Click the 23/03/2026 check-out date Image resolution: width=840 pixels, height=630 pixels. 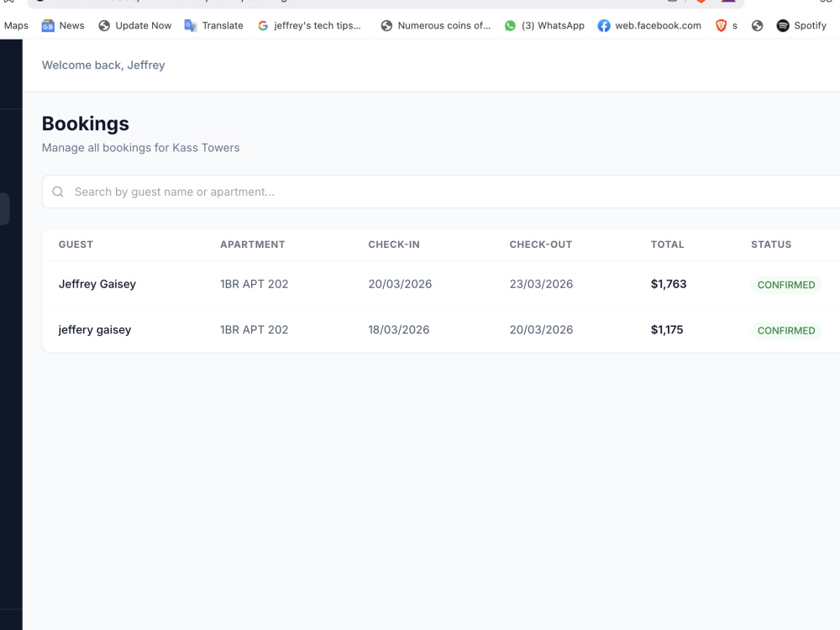pyautogui.click(x=541, y=285)
